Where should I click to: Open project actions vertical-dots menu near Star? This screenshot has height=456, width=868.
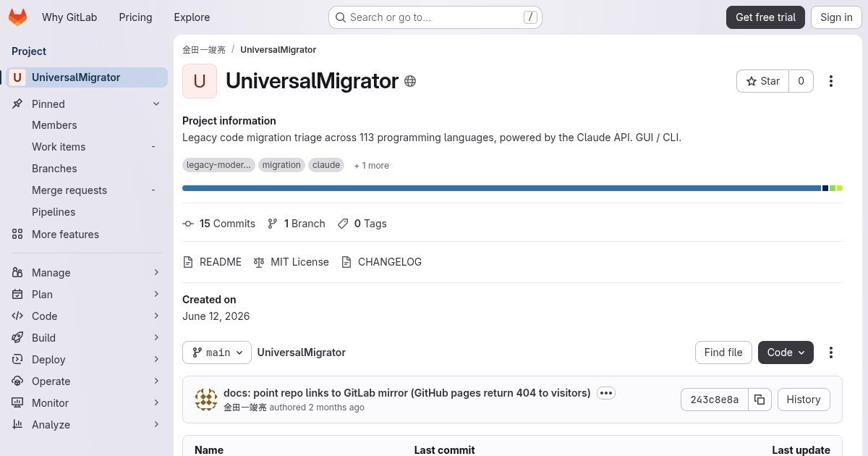(x=831, y=81)
